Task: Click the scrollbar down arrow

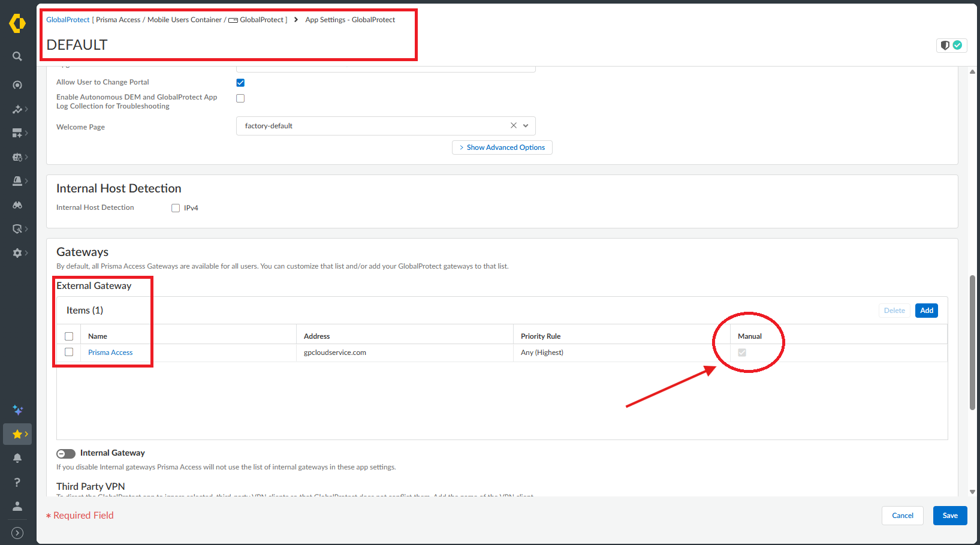Action: coord(972,492)
